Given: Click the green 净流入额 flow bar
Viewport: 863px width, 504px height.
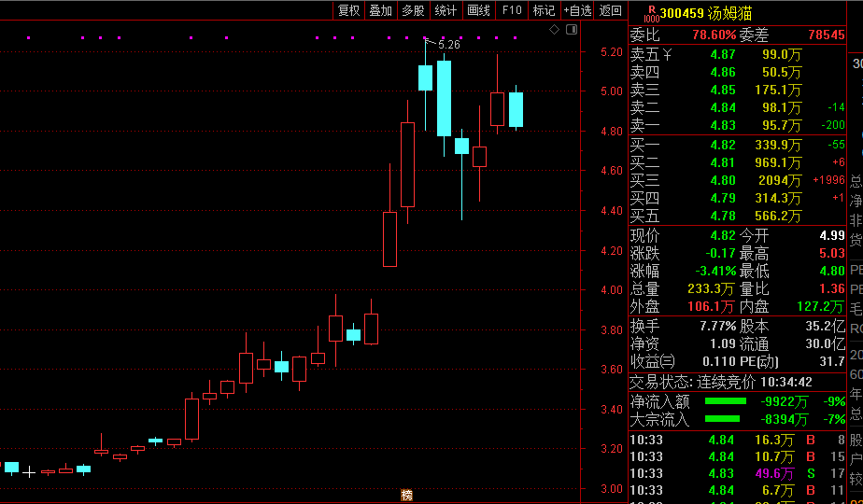Looking at the screenshot, I should pos(726,401).
